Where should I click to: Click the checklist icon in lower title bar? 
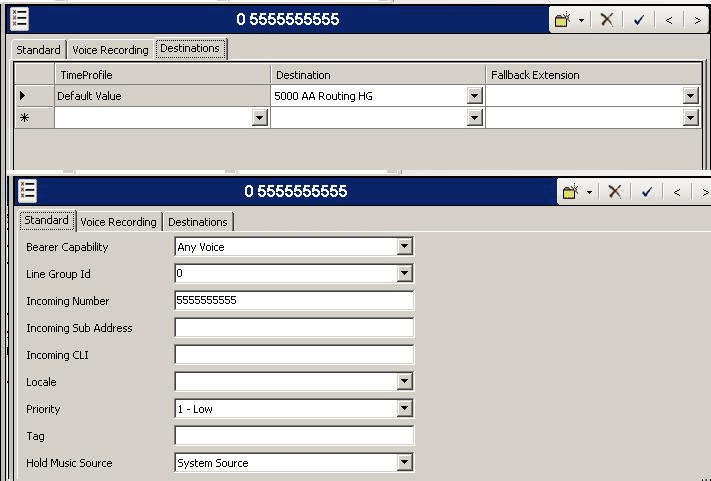(27, 191)
